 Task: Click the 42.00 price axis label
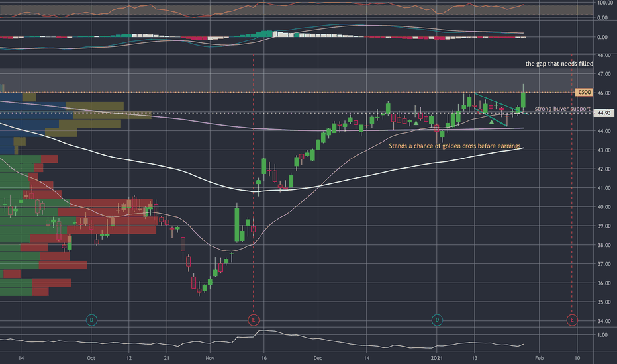[604, 169]
